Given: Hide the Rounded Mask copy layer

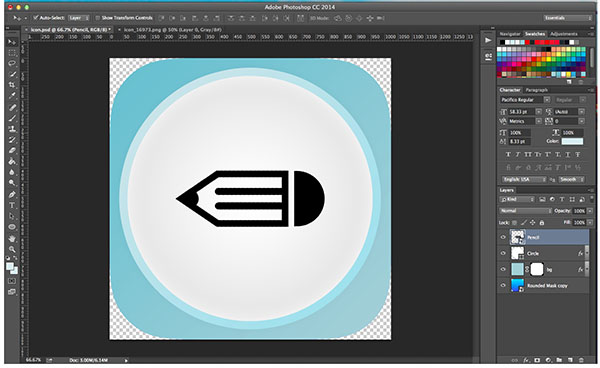Looking at the screenshot, I should (503, 285).
